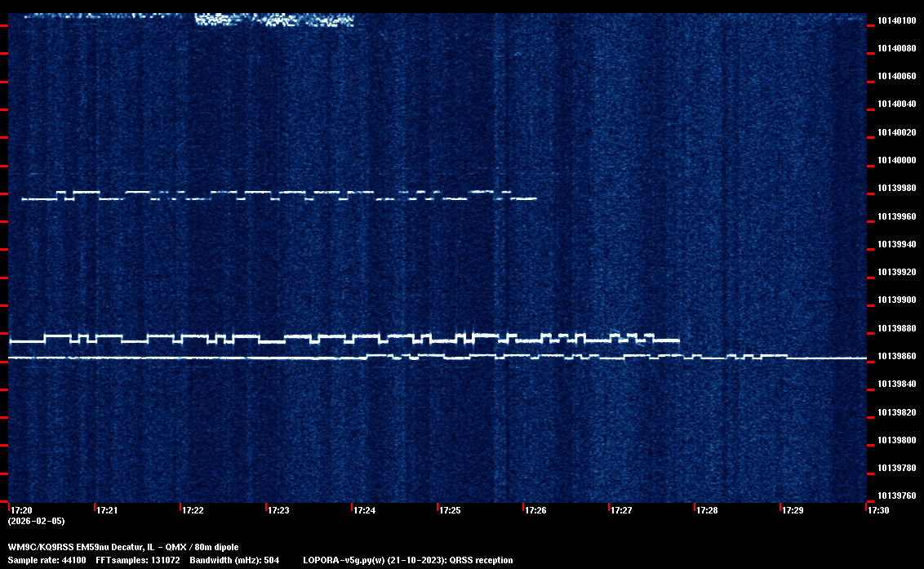
Task: Click the 17:21 time marker
Action: point(107,510)
